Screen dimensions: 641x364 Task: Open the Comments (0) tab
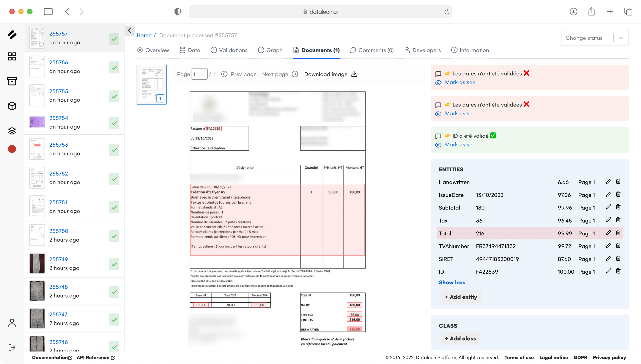coord(372,50)
